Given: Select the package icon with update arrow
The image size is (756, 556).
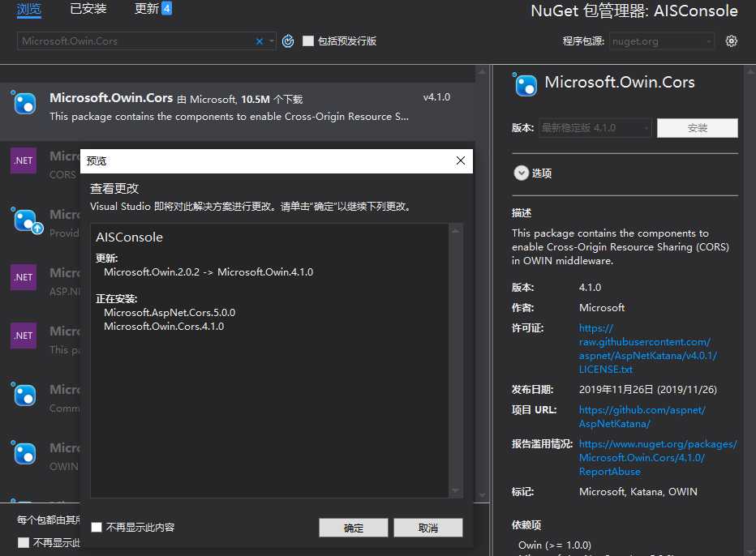Looking at the screenshot, I should [27, 220].
